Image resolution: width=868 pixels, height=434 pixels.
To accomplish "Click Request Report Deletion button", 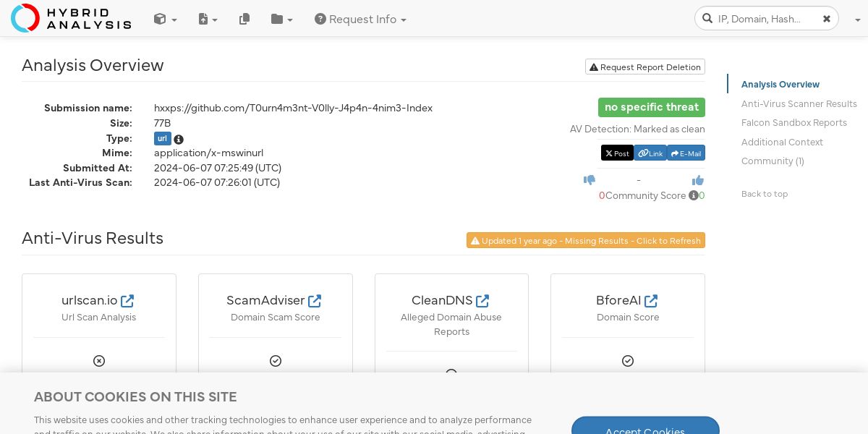I will 645,67.
